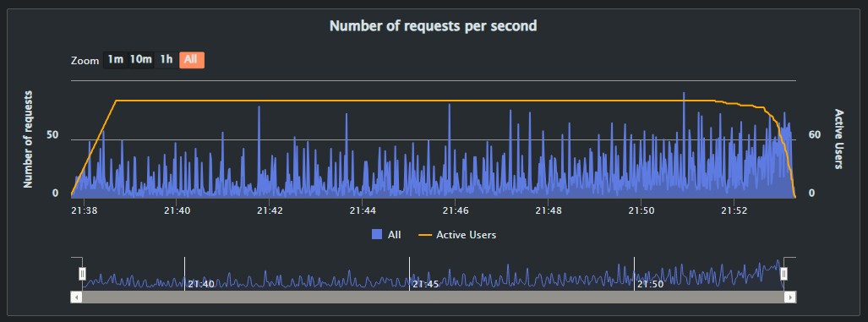Select the 1m zoom button
This screenshot has width=868, height=322.
115,60
